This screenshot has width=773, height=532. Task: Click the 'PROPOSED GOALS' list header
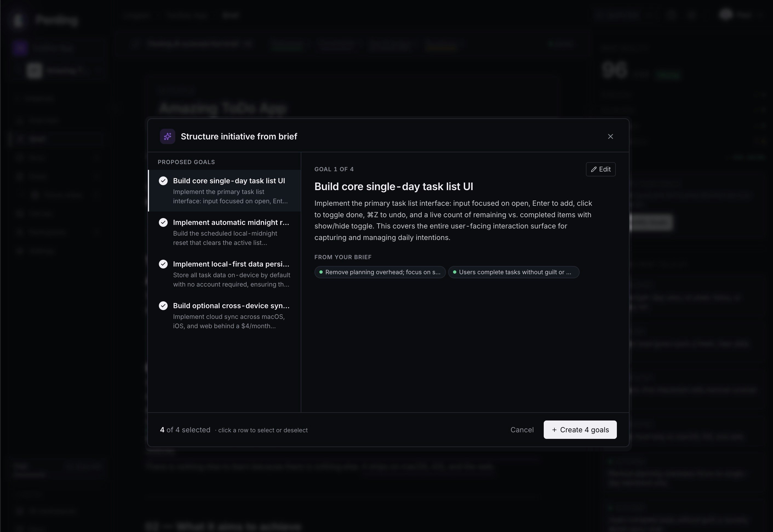pos(186,162)
